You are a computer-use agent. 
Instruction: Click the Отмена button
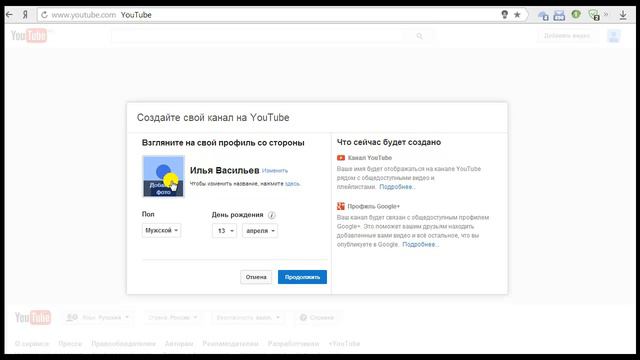coord(256,277)
